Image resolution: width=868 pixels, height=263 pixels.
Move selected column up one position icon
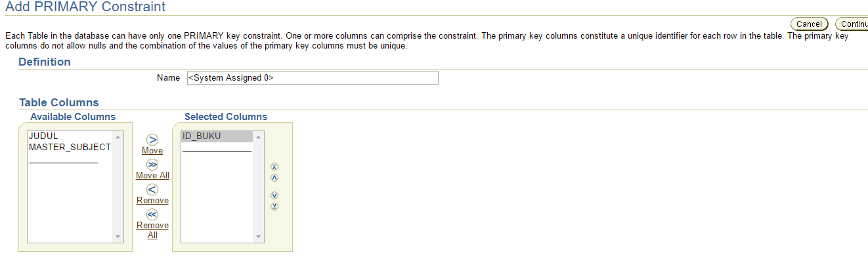tap(274, 178)
